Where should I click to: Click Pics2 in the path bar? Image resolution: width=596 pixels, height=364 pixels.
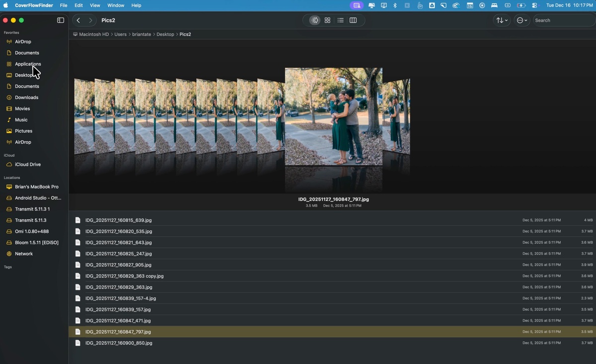185,34
